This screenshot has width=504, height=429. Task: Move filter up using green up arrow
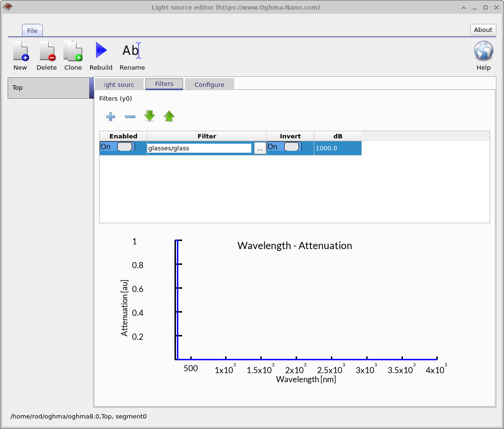pos(169,116)
